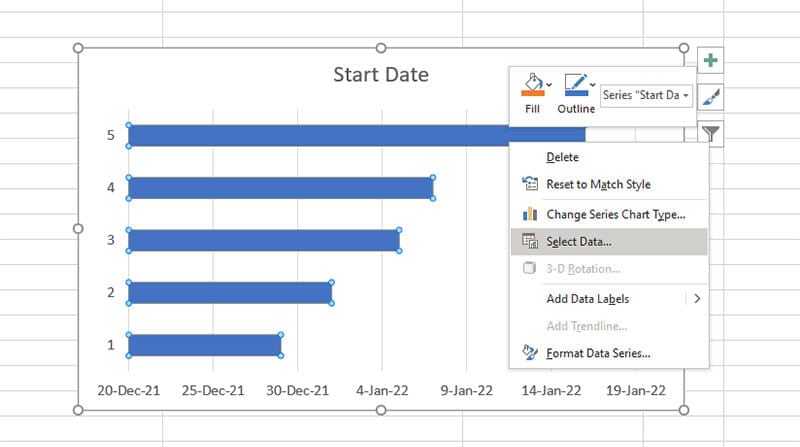Choose Select Data from context menu
800x447 pixels.
tap(609, 241)
